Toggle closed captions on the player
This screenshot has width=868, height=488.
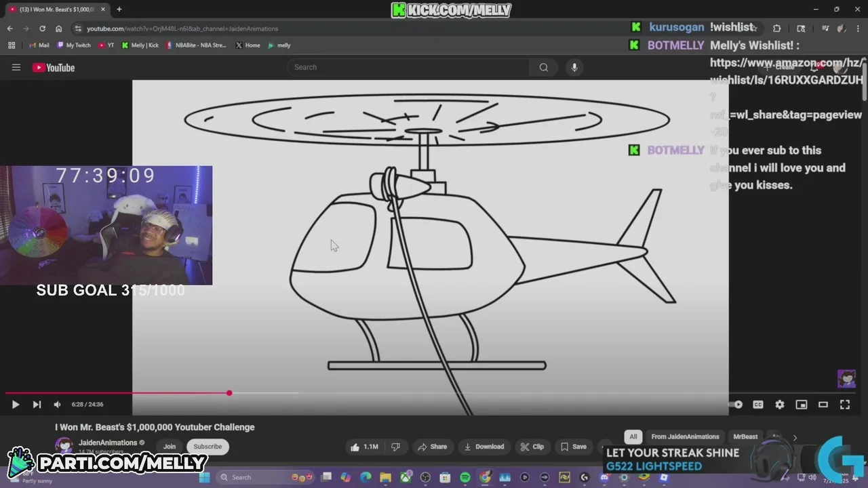coord(758,405)
